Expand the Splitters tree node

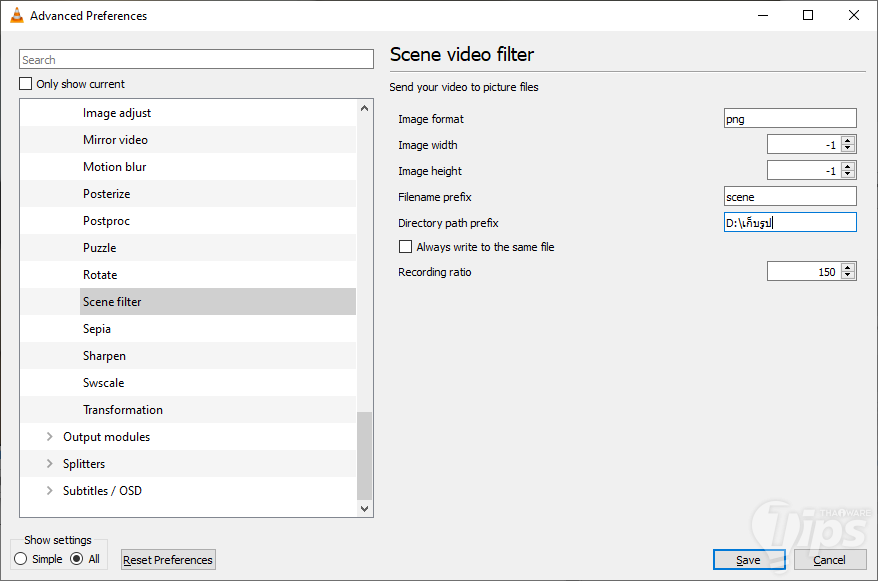[49, 464]
